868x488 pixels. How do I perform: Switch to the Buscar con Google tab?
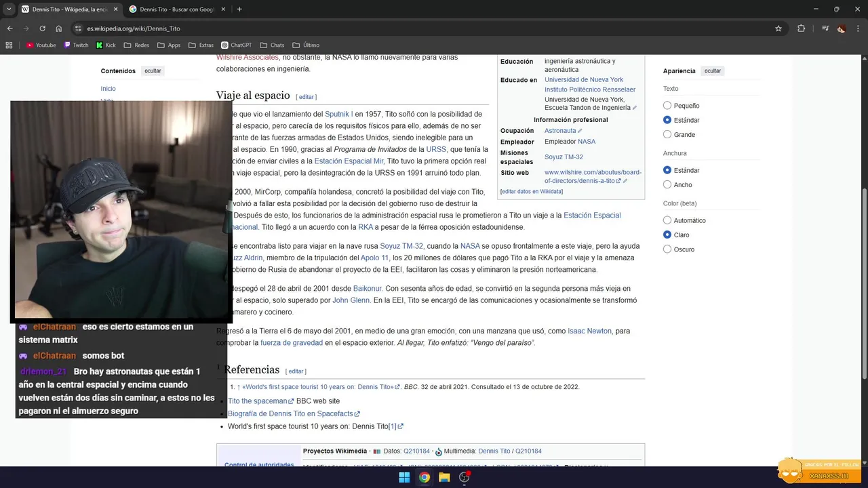click(x=178, y=9)
